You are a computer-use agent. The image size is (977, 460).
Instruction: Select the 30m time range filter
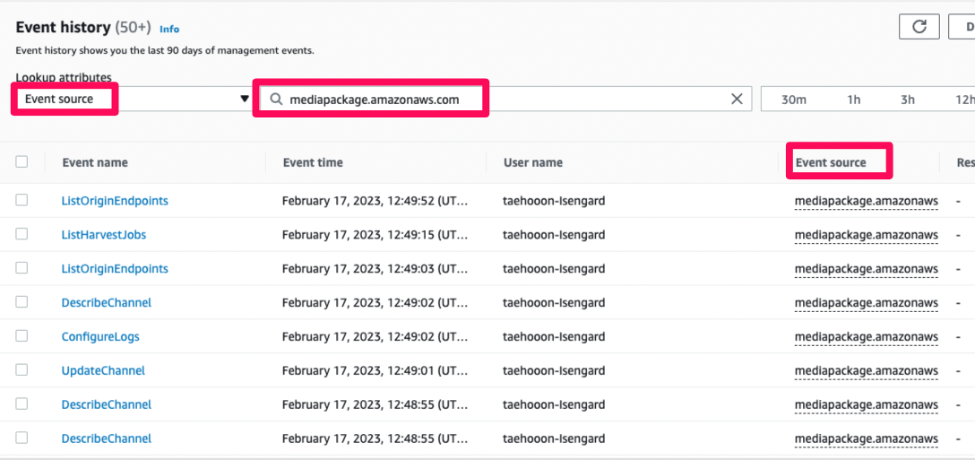794,99
